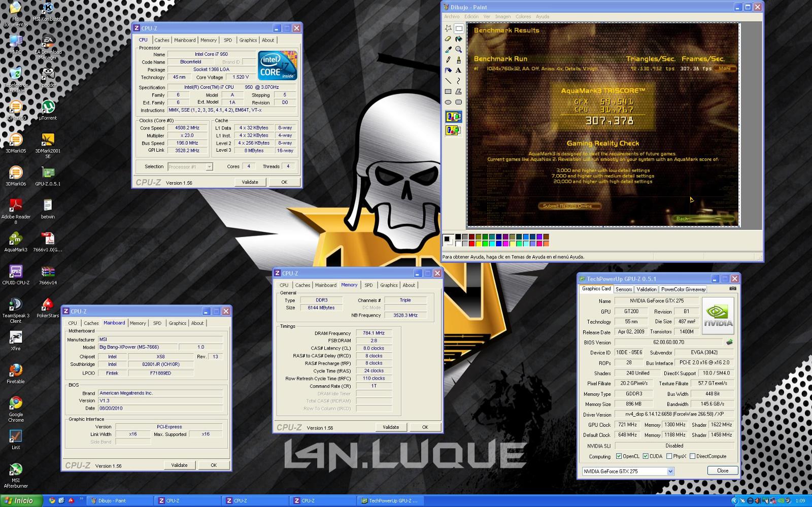Select the Brush tool in Paint
This screenshot has width=812, height=507.
[459, 60]
